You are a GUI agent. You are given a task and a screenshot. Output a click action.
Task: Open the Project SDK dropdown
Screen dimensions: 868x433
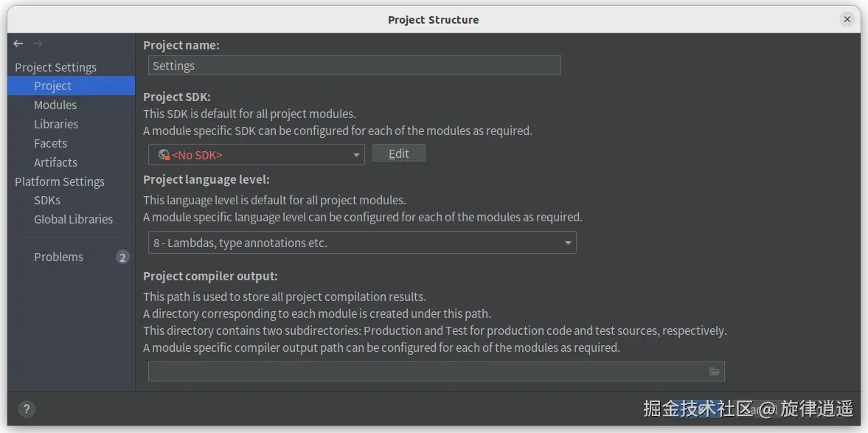click(255, 155)
